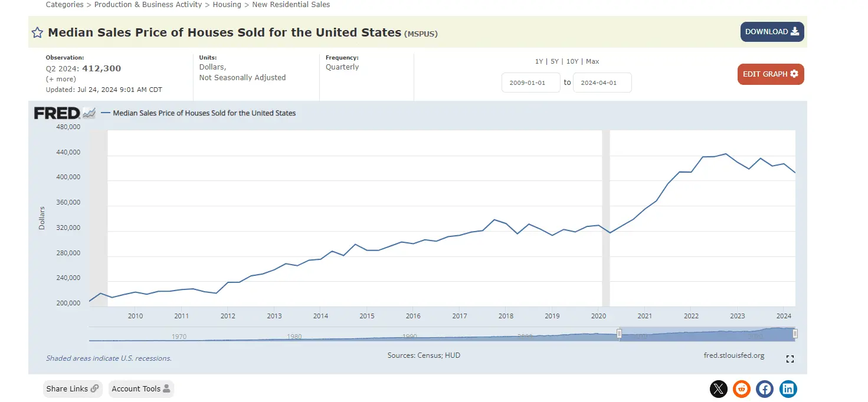Click the start date field 2009-01-01
The width and height of the screenshot is (868, 402).
[x=530, y=83]
